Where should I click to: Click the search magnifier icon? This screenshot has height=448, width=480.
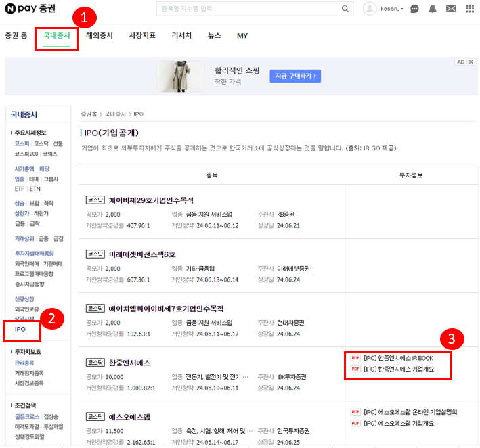(345, 9)
